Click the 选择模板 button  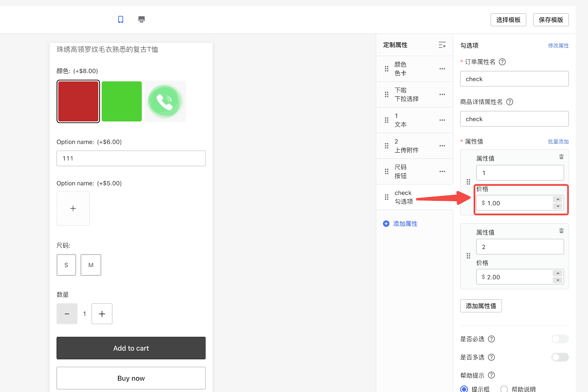508,20
